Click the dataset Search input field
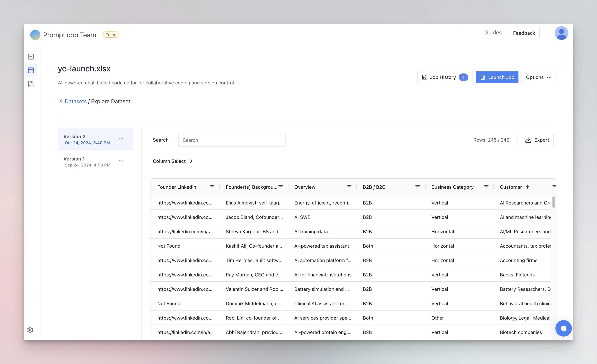The width and height of the screenshot is (597, 364). coord(232,140)
